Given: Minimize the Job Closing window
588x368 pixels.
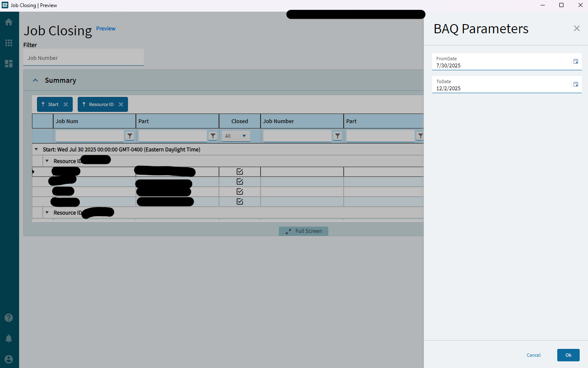Looking at the screenshot, I should pos(543,5).
